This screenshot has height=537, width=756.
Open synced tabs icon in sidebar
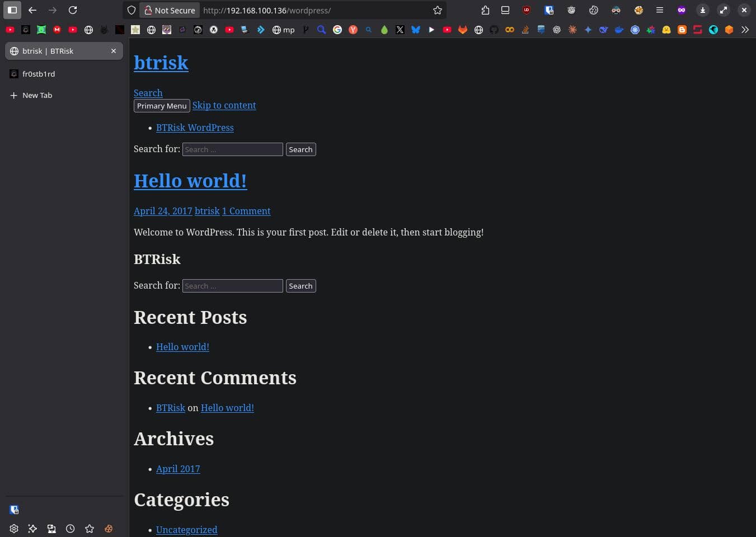(51, 529)
